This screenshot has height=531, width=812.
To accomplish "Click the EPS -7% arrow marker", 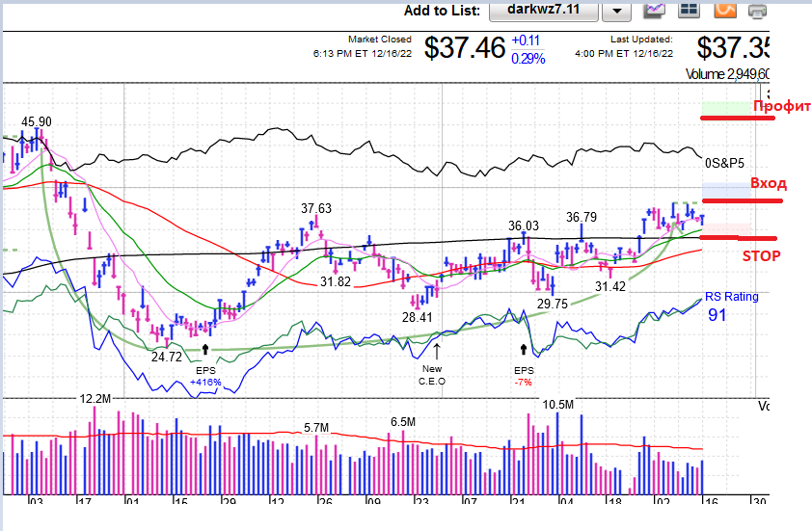I will pyautogui.click(x=524, y=351).
